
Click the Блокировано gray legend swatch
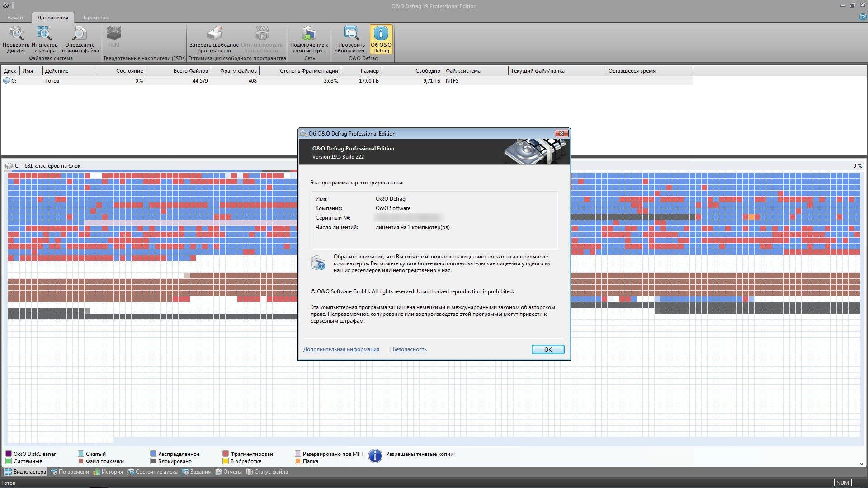click(153, 461)
